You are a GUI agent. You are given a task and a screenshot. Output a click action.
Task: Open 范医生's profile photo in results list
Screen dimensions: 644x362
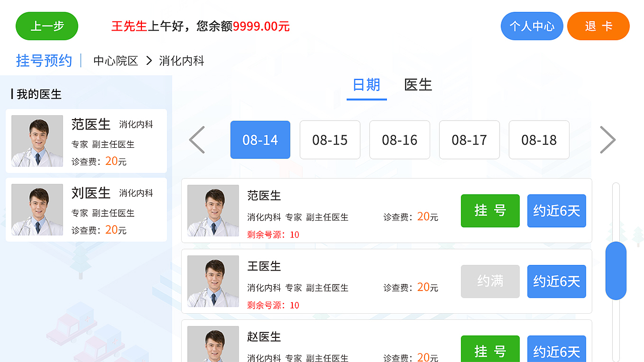pos(212,211)
